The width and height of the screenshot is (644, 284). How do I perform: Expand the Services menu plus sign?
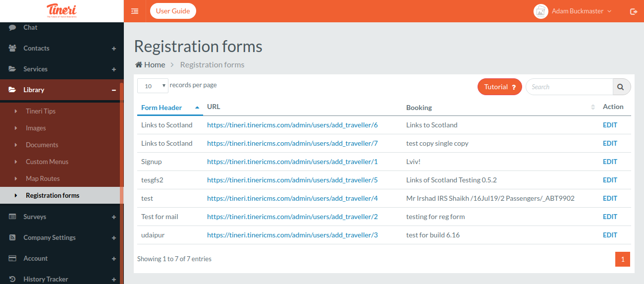[114, 69]
